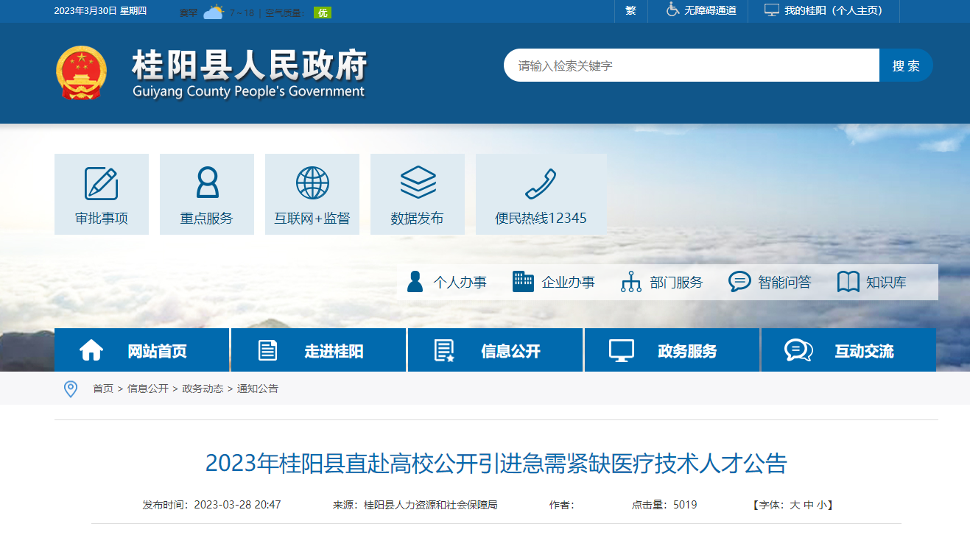
Task: Open 互联网+监督 globe icon
Action: pyautogui.click(x=312, y=183)
